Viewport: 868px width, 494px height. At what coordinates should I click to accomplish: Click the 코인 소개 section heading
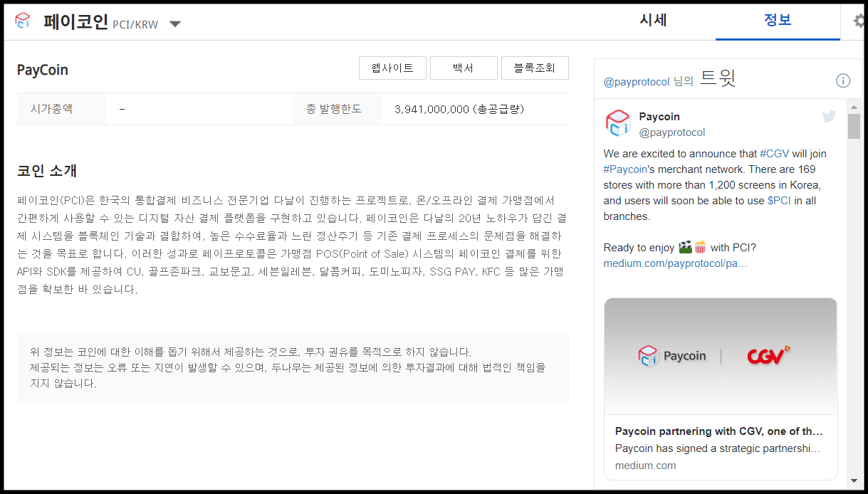coord(47,171)
